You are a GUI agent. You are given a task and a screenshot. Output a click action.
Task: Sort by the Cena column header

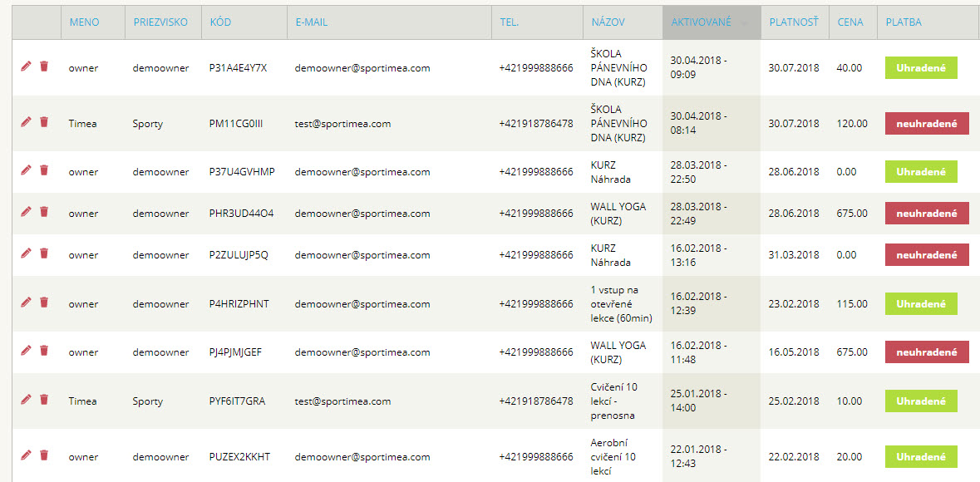click(850, 22)
